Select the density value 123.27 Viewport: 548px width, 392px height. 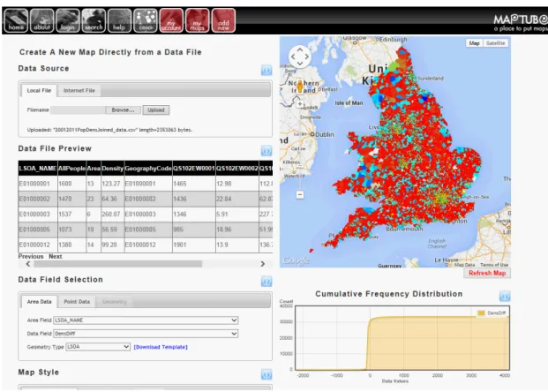coord(112,184)
